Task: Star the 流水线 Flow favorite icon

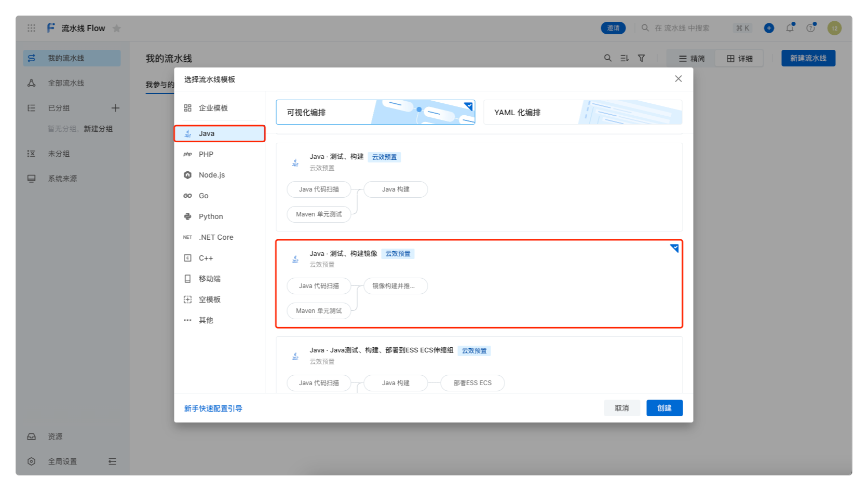Action: [x=117, y=28]
